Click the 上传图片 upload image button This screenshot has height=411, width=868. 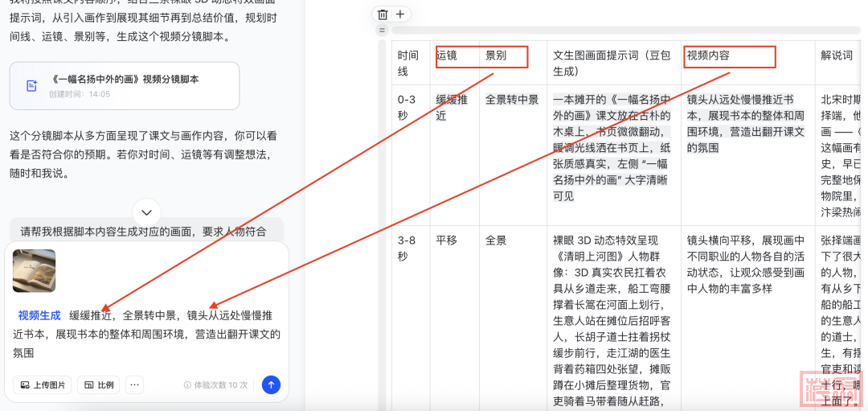point(42,384)
